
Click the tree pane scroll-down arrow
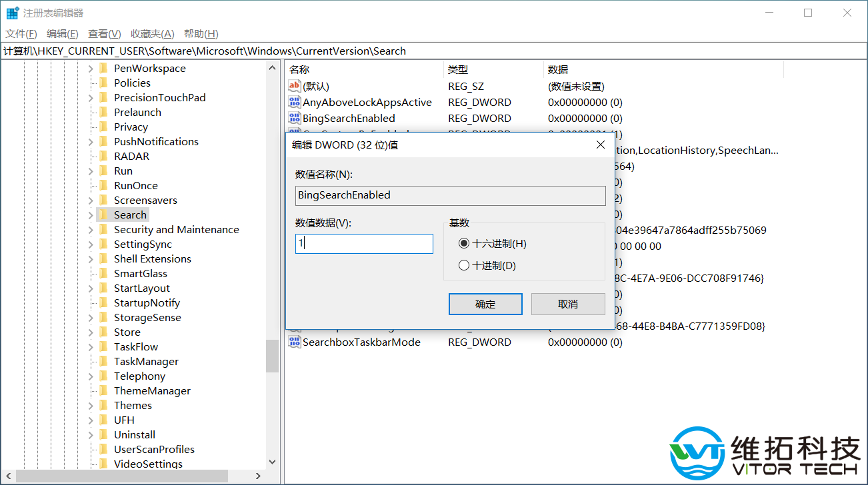[272, 462]
